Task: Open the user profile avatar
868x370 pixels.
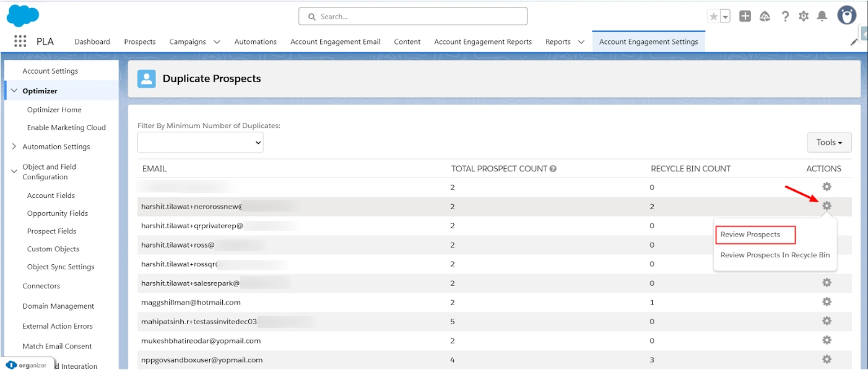Action: (x=846, y=15)
